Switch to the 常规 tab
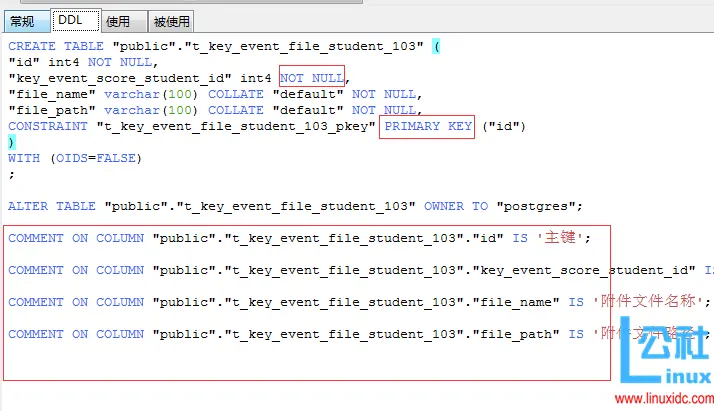The height and width of the screenshot is (411, 714). pos(26,21)
